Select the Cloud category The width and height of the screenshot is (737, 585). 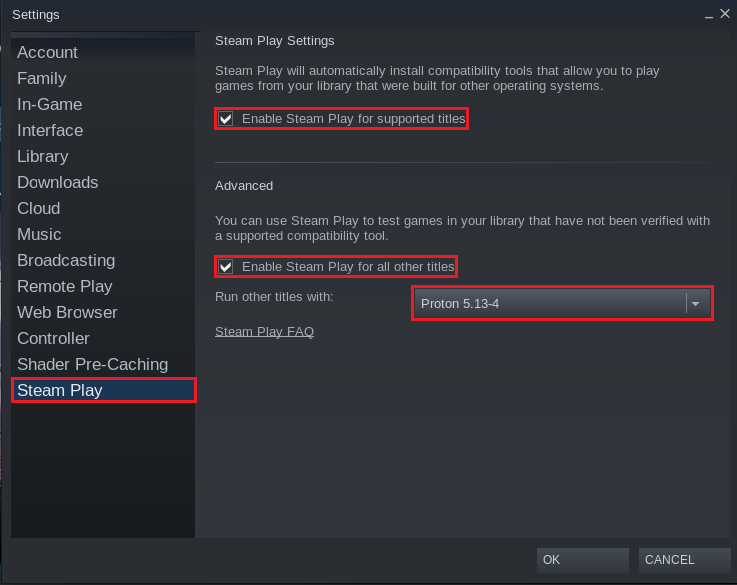point(38,208)
